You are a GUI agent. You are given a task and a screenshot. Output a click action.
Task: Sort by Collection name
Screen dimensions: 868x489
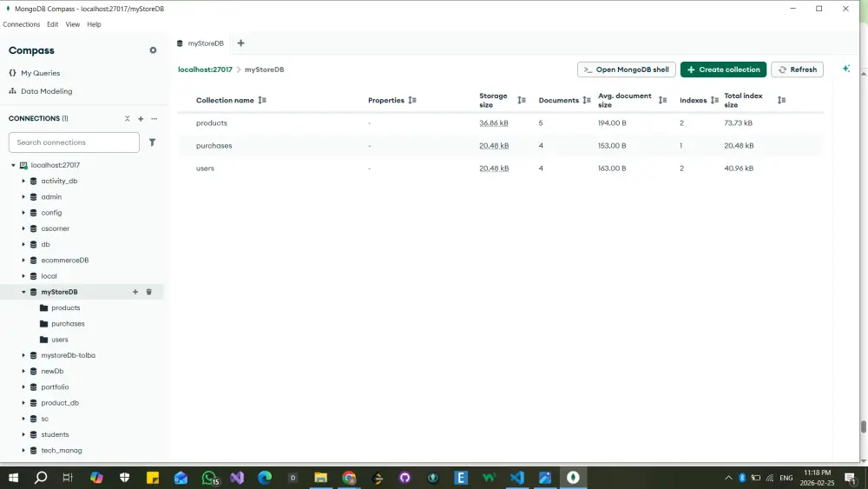[x=262, y=100]
